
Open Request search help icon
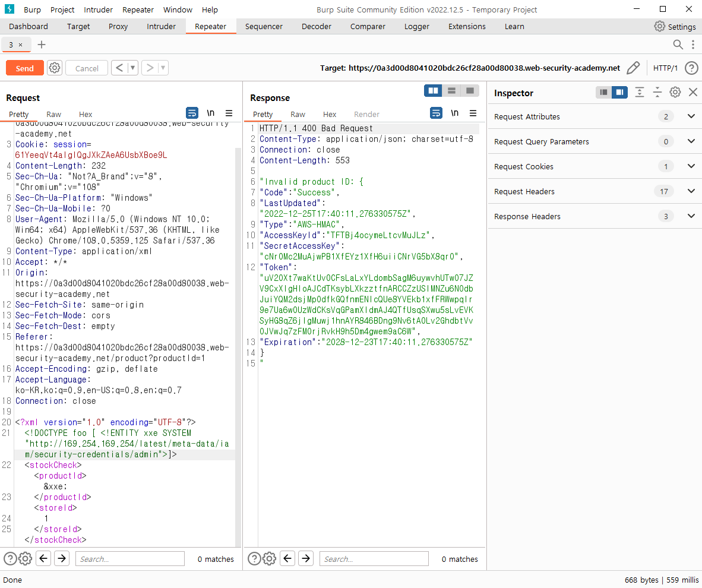(10, 558)
